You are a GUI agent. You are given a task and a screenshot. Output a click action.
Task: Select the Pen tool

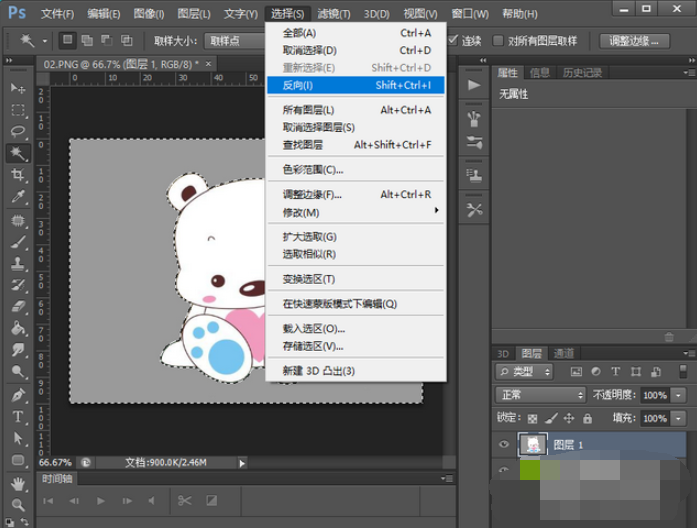pos(18,395)
